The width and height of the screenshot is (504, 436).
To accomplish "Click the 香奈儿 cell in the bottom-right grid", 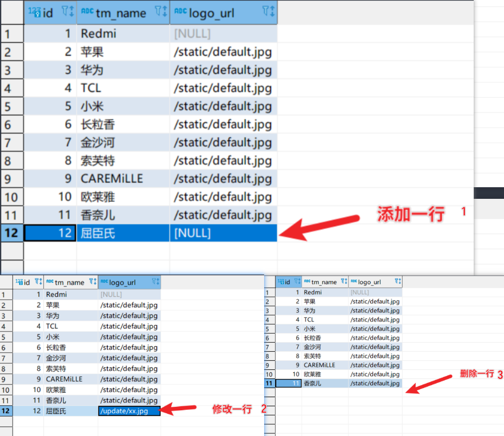I will coord(325,384).
